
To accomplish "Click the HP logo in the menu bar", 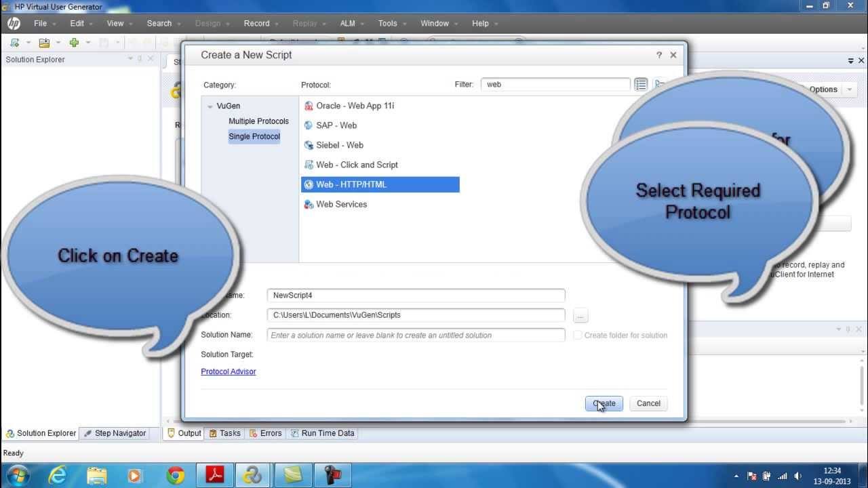I will pyautogui.click(x=14, y=23).
